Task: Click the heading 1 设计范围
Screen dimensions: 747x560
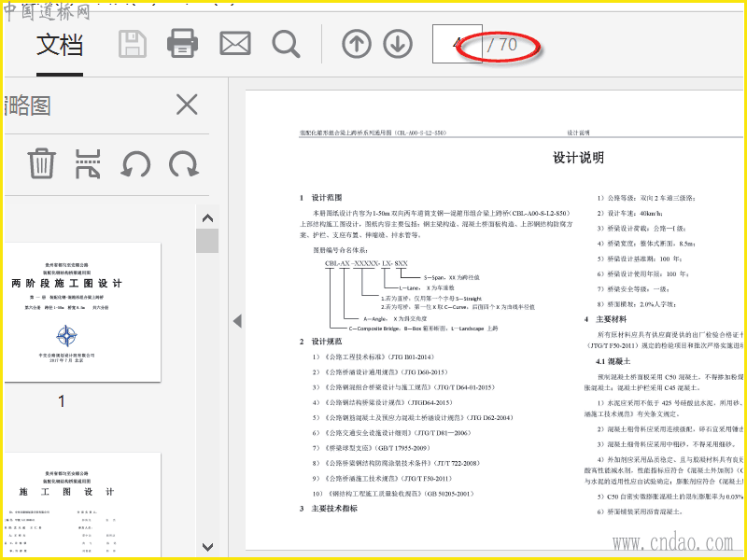Action: [320, 198]
